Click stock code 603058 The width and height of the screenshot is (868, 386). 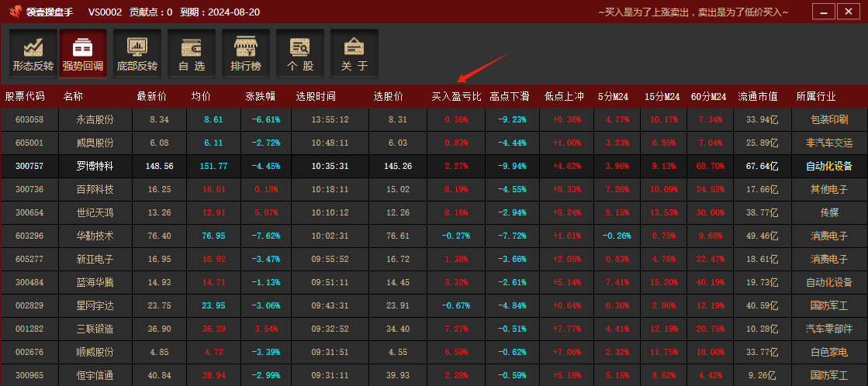point(29,119)
